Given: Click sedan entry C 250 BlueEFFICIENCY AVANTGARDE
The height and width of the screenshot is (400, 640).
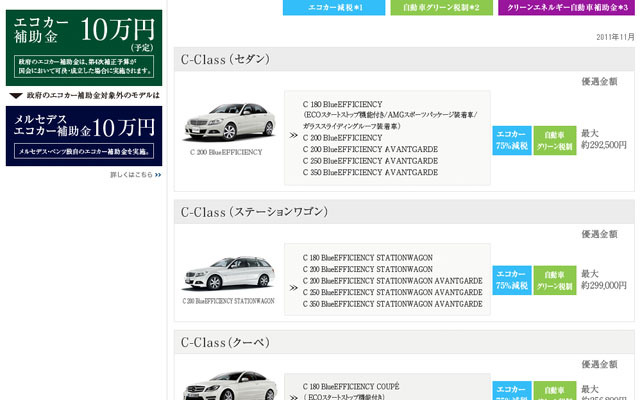Looking at the screenshot, I should [370, 161].
